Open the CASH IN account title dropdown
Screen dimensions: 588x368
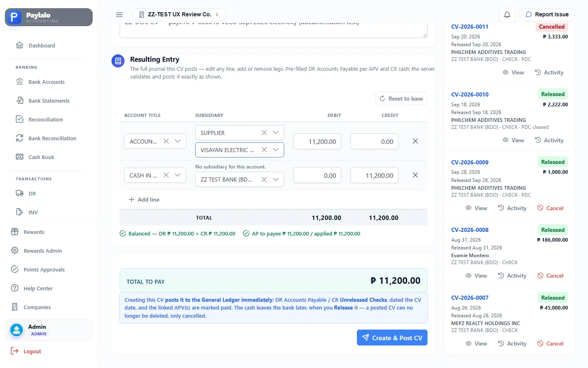coord(178,175)
